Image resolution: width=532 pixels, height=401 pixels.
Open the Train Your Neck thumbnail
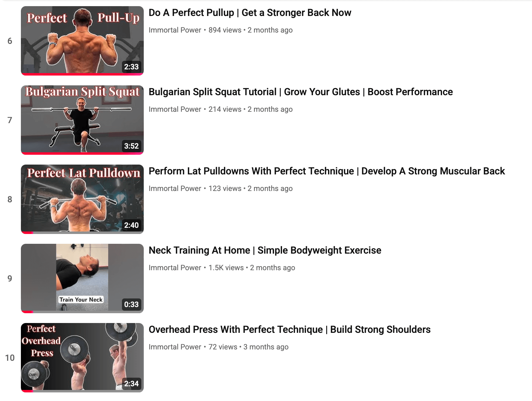click(82, 278)
